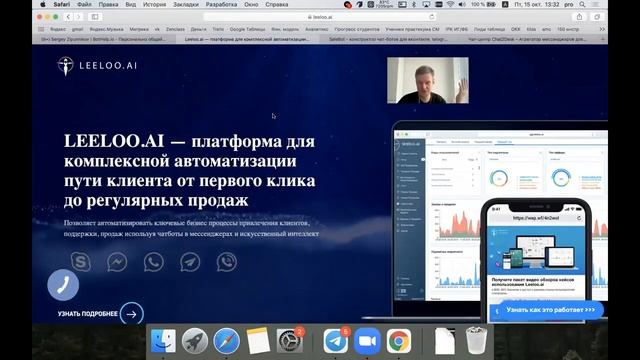Click the round phone callback button
Screen dimensions: 640x360
(63, 284)
